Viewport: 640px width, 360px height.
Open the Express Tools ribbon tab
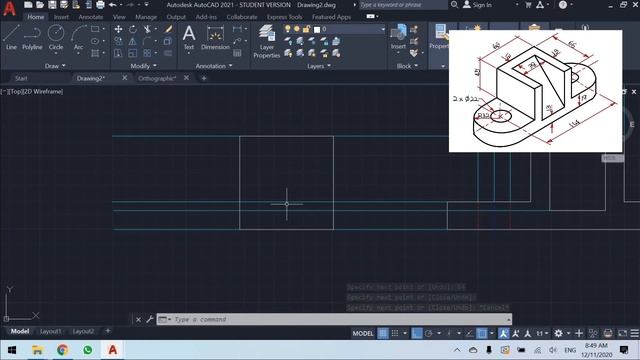tap(284, 17)
